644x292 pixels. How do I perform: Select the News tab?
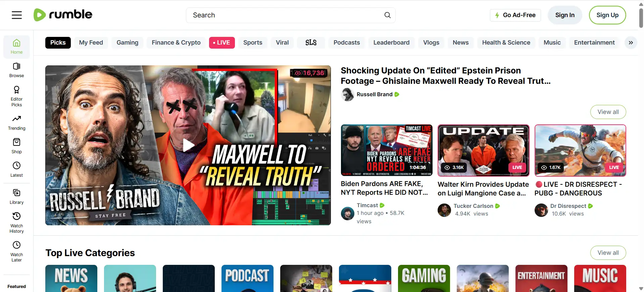pos(460,43)
